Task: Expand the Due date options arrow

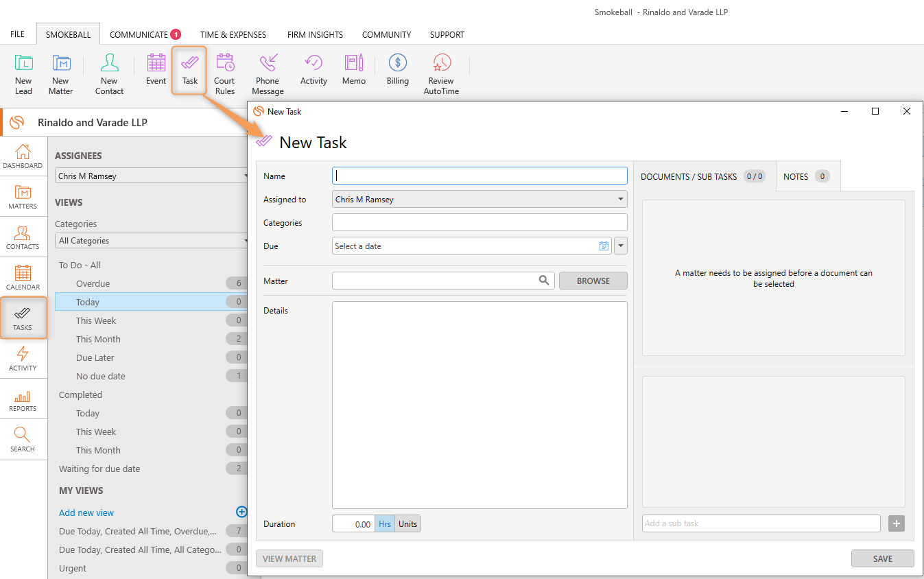Action: [x=621, y=246]
